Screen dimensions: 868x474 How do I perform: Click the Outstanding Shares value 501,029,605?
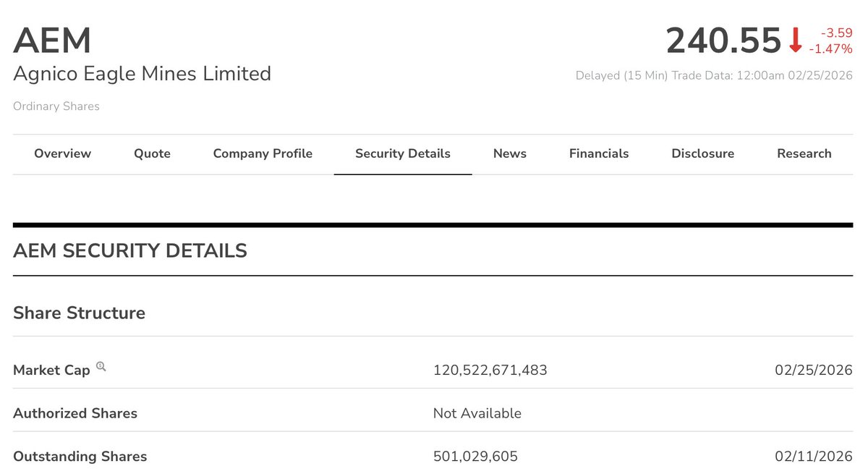click(475, 457)
